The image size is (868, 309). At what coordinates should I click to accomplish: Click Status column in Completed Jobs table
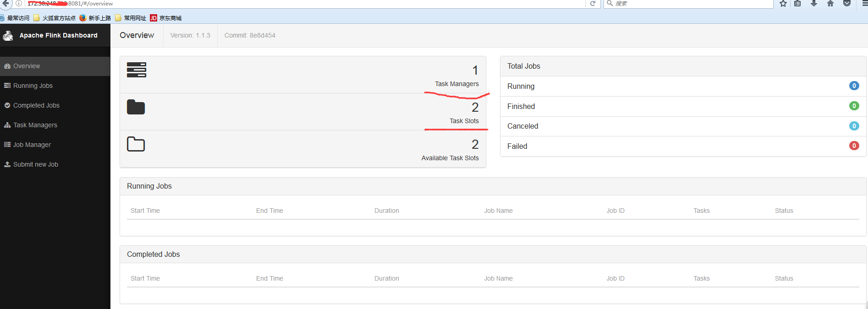(x=784, y=278)
